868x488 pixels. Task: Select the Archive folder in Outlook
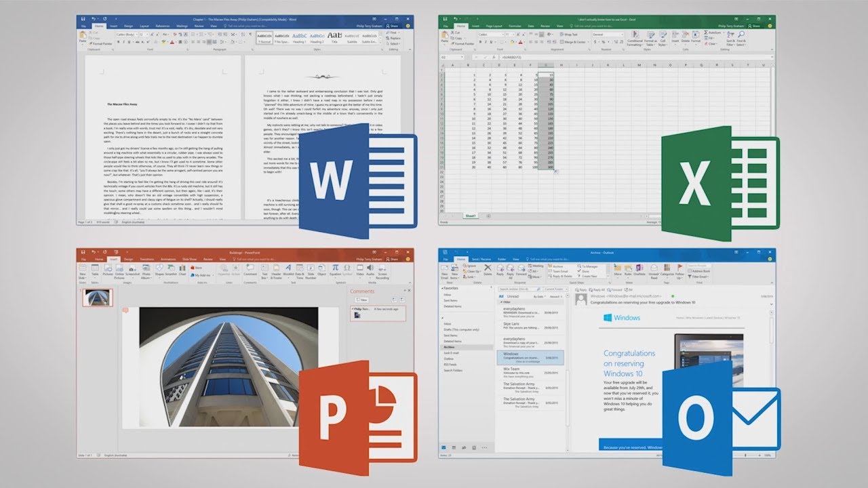[467, 346]
